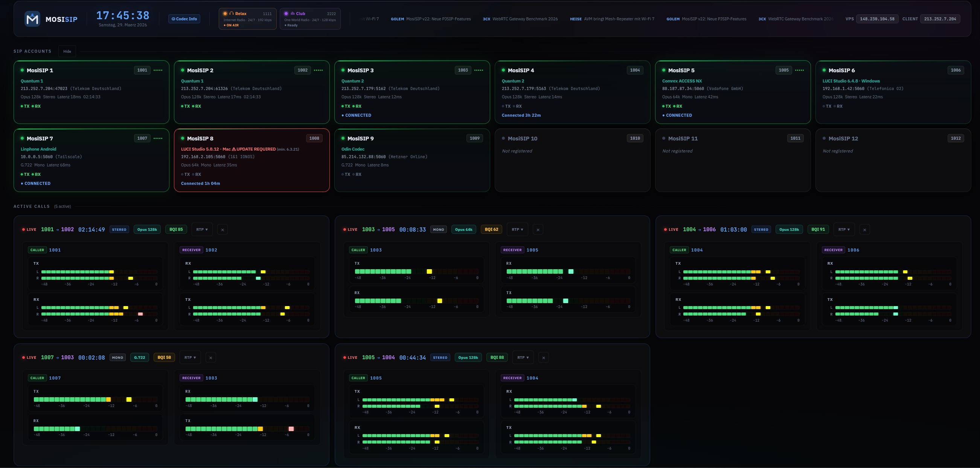980x468 pixels.
Task: Click the headphone icon in the Relax widget
Action: [232, 13]
